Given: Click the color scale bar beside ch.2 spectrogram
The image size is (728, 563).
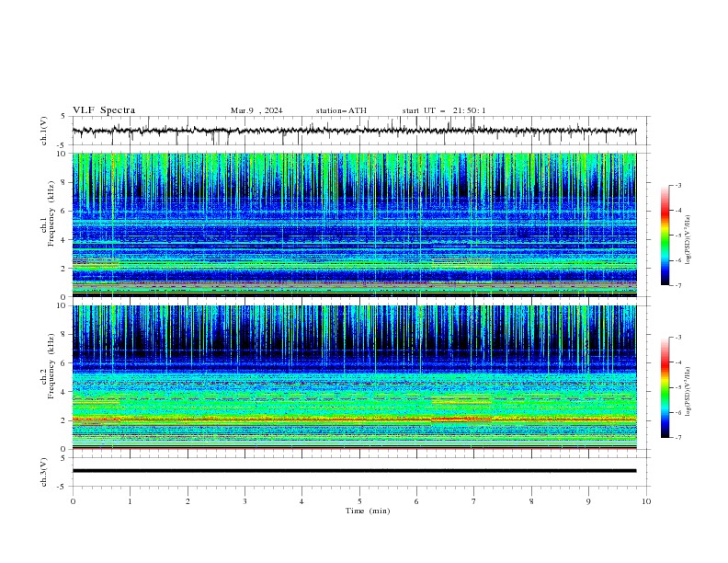Looking at the screenshot, I should [665, 387].
